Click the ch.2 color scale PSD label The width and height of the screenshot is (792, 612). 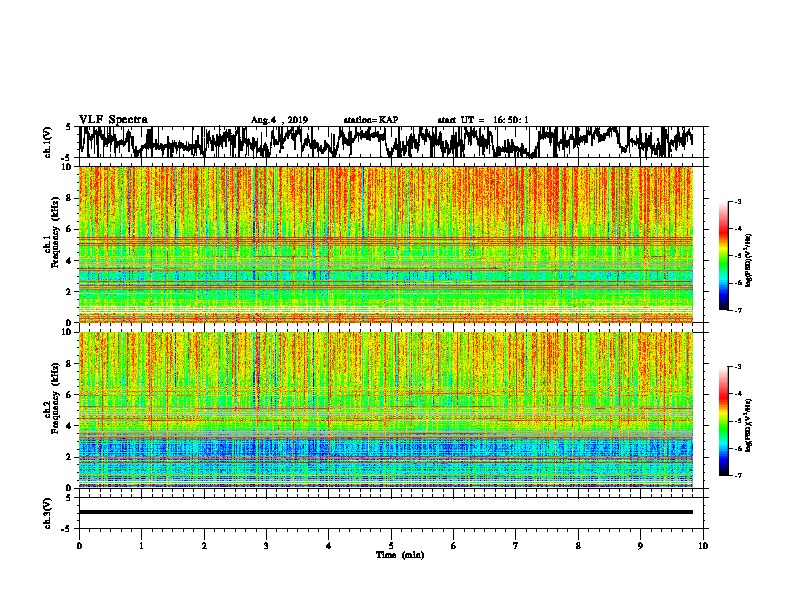pos(749,424)
